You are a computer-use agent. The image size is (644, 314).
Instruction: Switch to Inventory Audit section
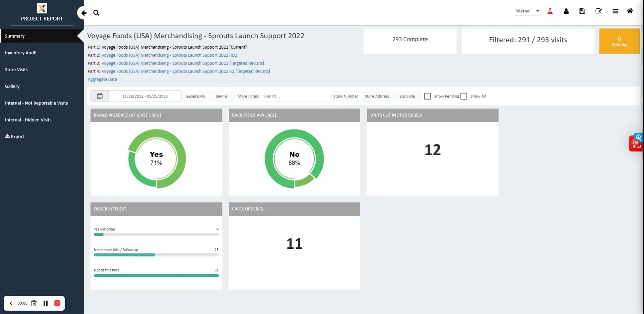click(21, 53)
